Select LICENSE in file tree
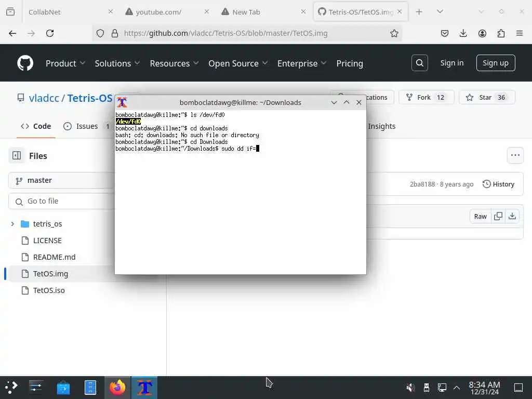This screenshot has width=532, height=399. (x=47, y=240)
